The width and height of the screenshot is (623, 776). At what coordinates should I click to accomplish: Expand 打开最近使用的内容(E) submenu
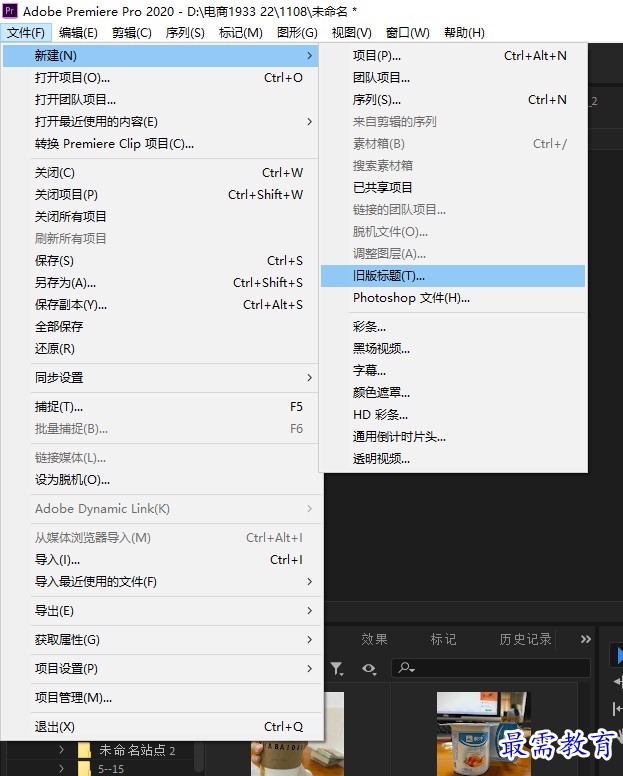[160, 122]
